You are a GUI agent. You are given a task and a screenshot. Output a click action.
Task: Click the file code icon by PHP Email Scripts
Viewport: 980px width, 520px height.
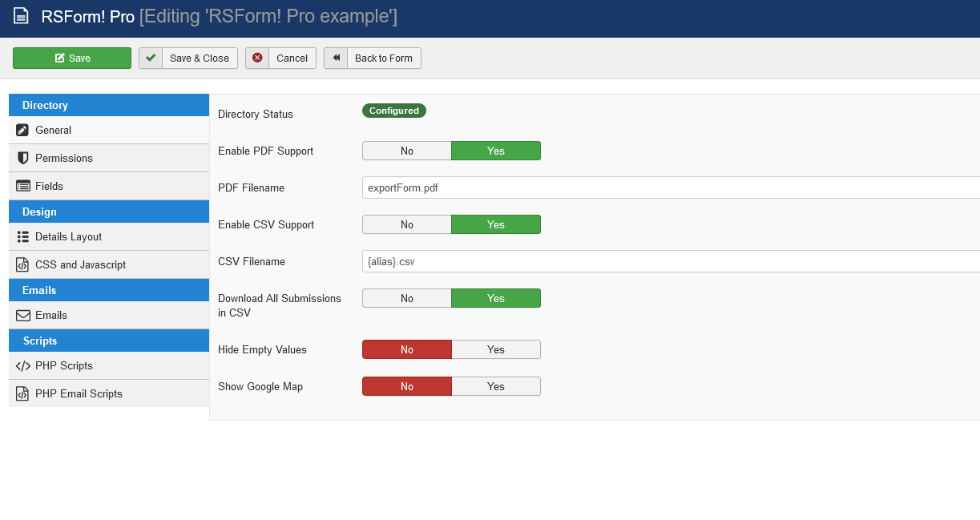point(22,393)
